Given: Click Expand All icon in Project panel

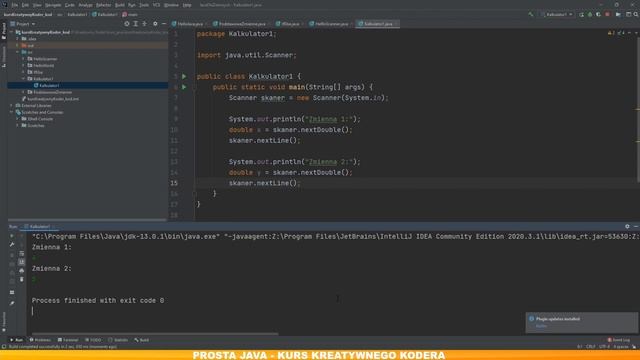Looking at the screenshot, I should coord(136,24).
